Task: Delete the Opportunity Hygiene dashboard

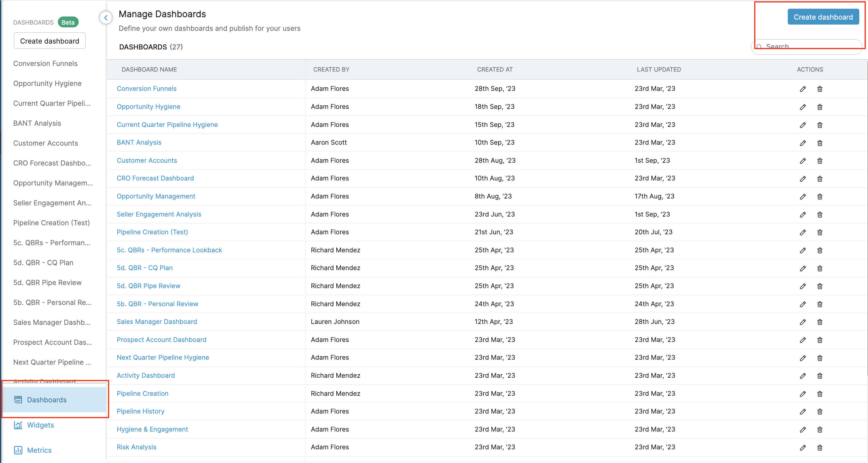Action: coord(820,107)
